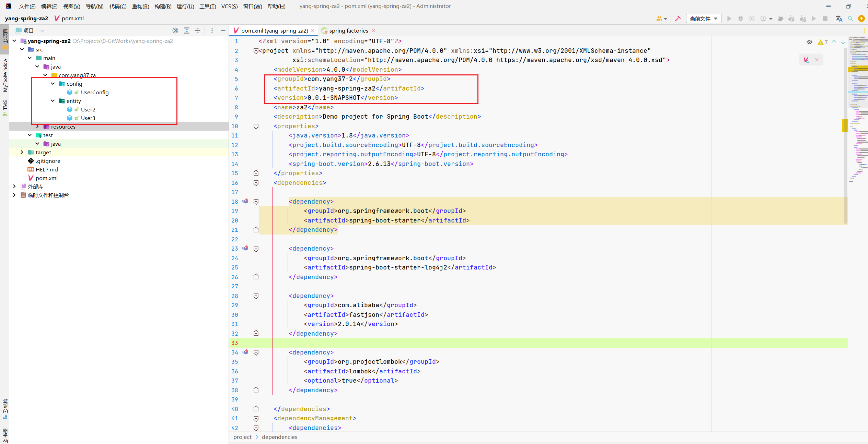The image size is (868, 444).
Task: Open the Profiler dropdown arrow
Action: [x=771, y=19]
